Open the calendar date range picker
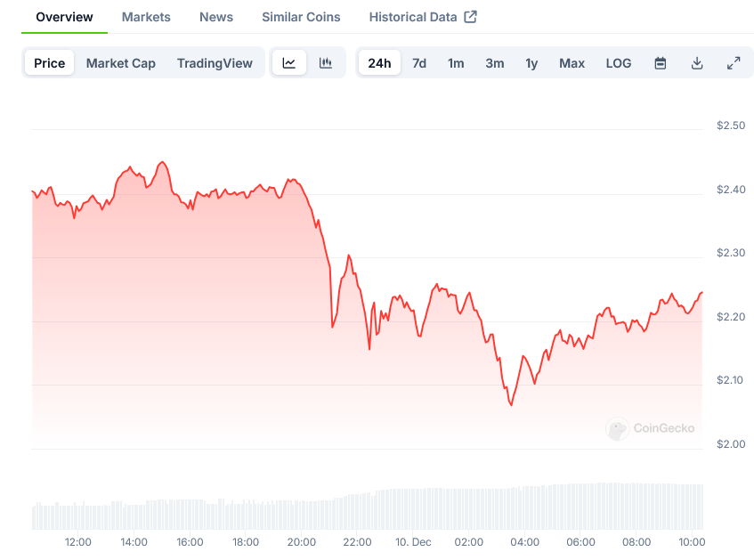The image size is (754, 560). pyautogui.click(x=661, y=63)
